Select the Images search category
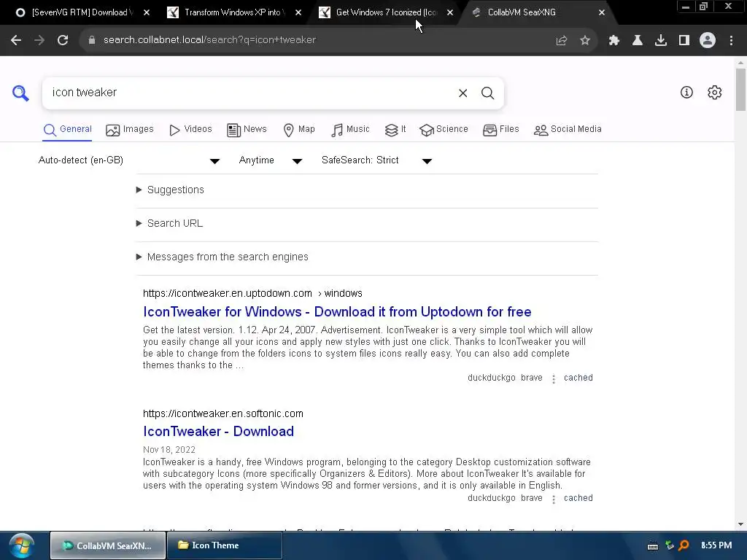This screenshot has width=747, height=560. [x=130, y=130]
